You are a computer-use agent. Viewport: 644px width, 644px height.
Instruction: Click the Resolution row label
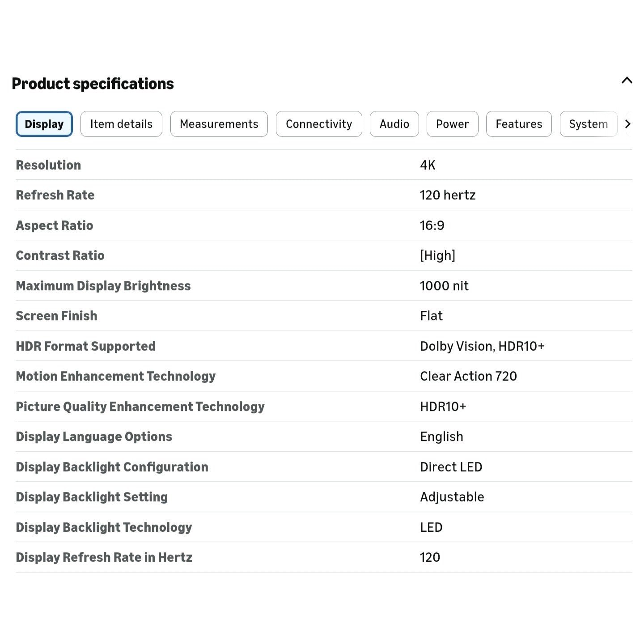click(48, 165)
